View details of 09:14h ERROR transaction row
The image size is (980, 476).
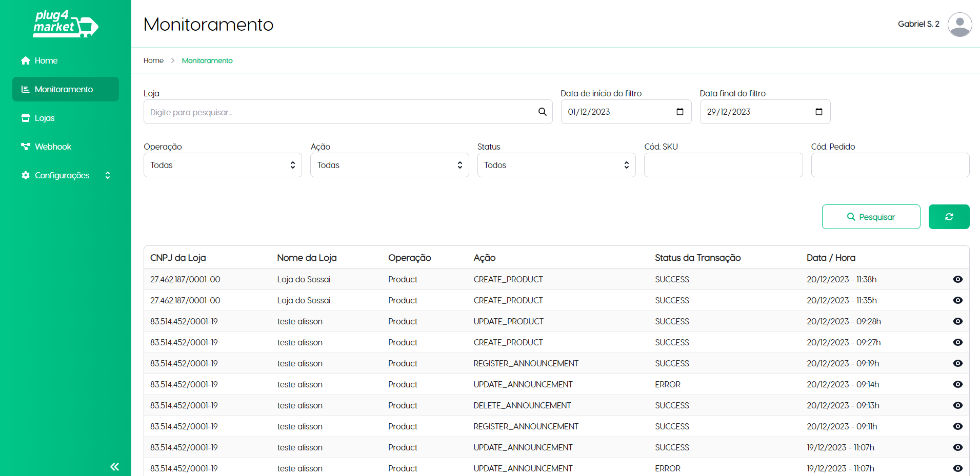tap(957, 384)
